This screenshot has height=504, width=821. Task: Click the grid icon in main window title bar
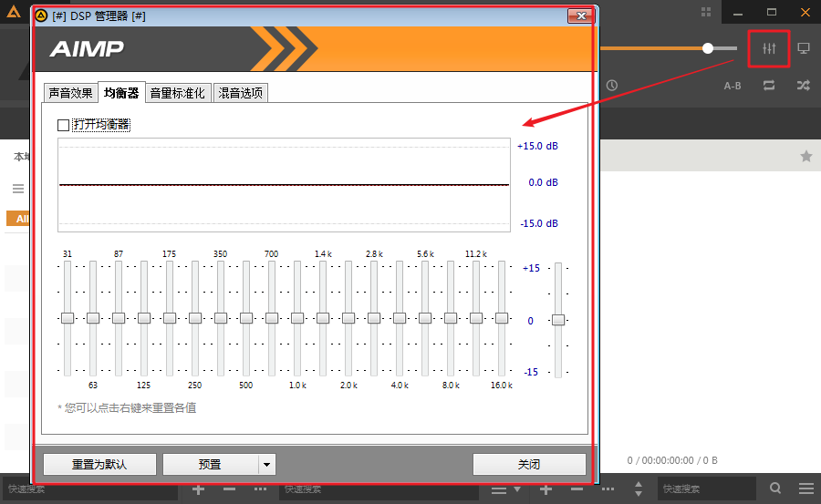click(706, 12)
